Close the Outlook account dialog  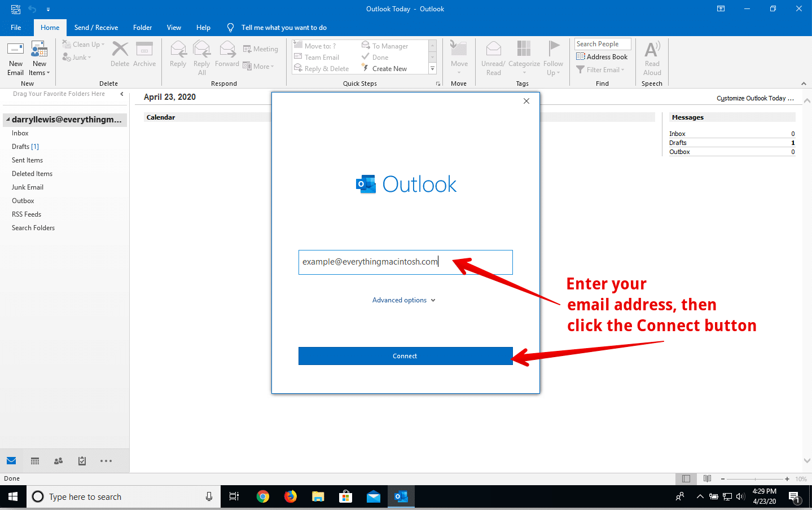click(x=526, y=101)
